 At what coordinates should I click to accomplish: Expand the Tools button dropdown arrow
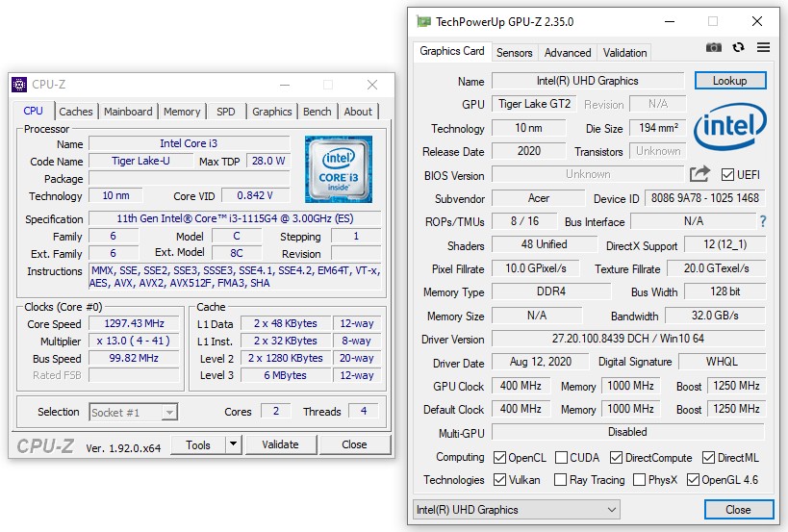point(233,444)
